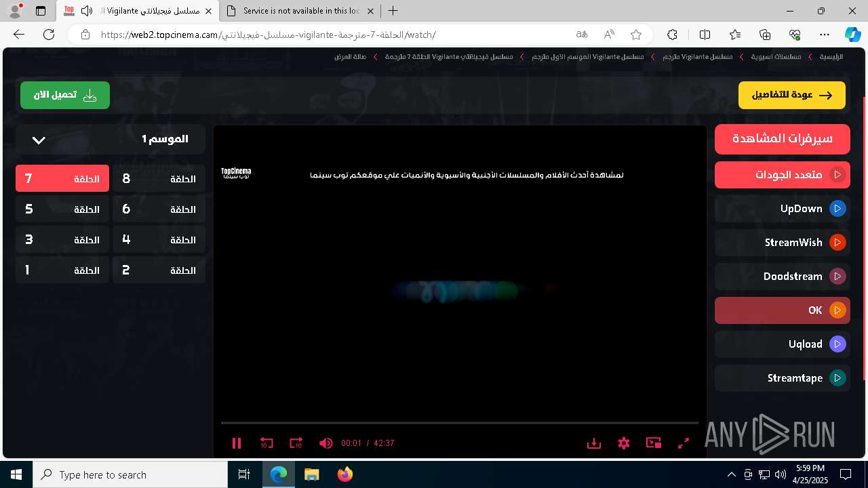Viewport: 868px width, 488px height.
Task: Open browser extensions menu
Action: pyautogui.click(x=672, y=35)
